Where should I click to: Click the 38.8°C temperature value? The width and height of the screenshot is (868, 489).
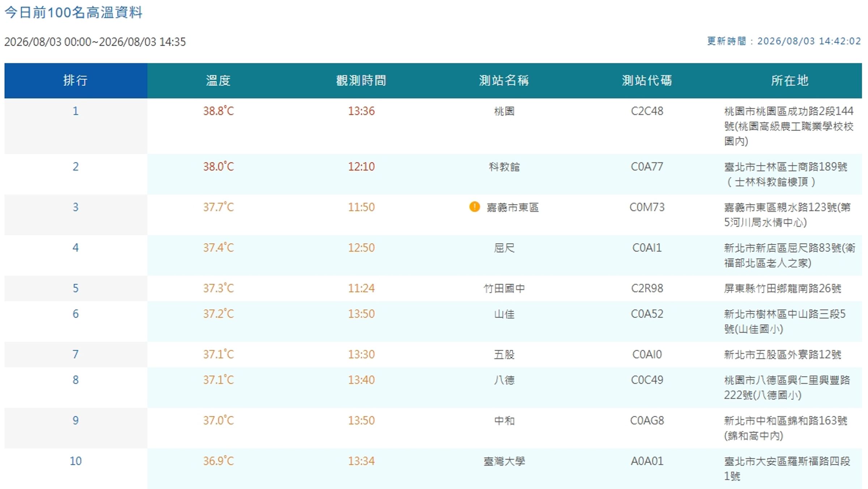pyautogui.click(x=218, y=111)
